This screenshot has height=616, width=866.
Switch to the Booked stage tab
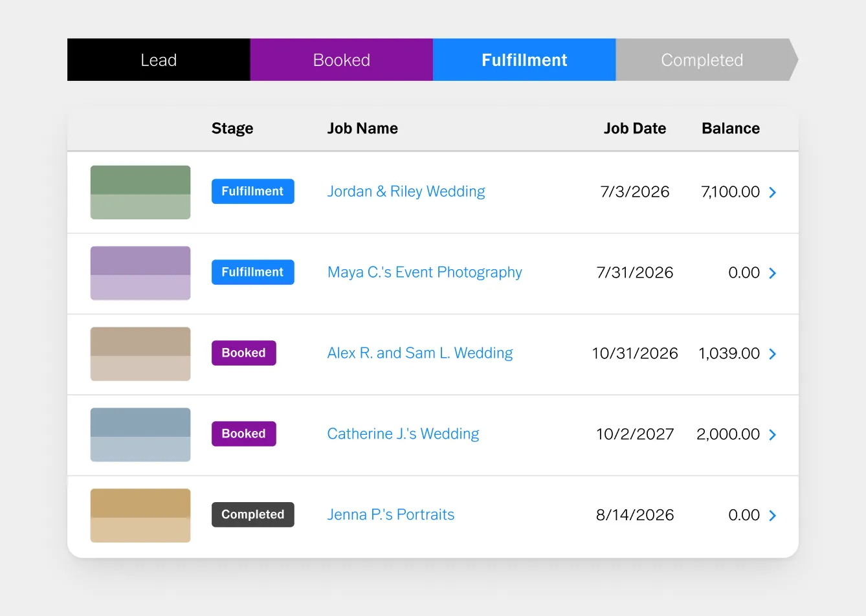pyautogui.click(x=342, y=60)
